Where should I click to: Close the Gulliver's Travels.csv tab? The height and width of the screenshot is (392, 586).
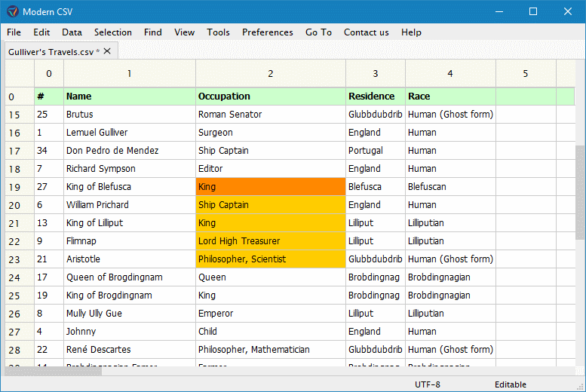[x=107, y=51]
